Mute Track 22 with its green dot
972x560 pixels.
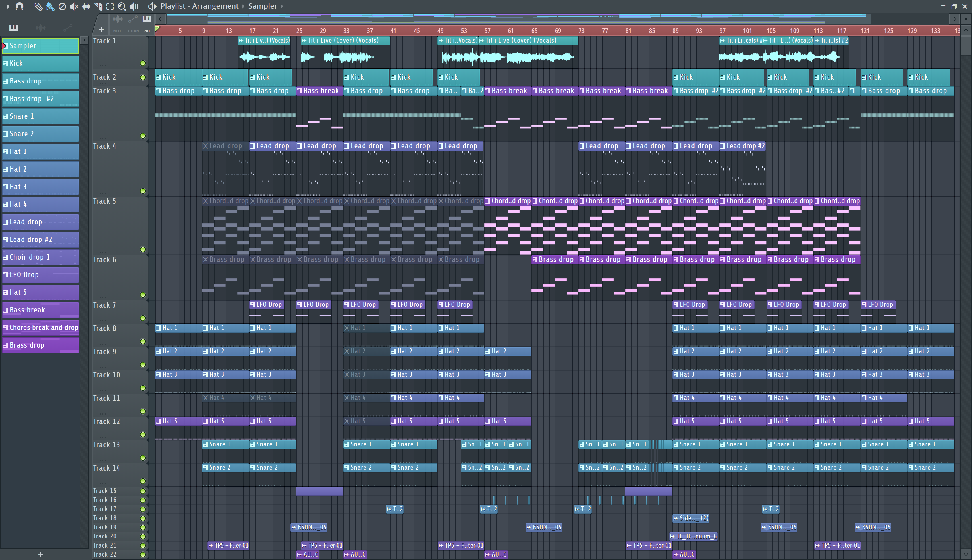(x=143, y=555)
